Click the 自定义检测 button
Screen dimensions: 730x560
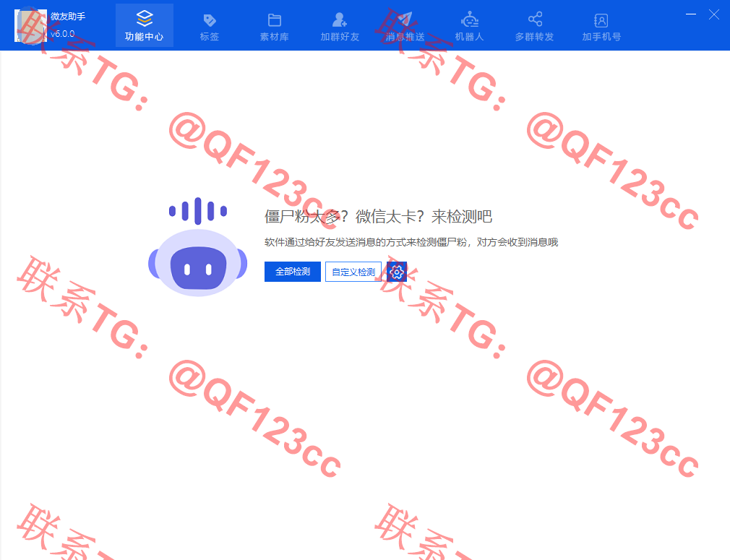click(353, 272)
